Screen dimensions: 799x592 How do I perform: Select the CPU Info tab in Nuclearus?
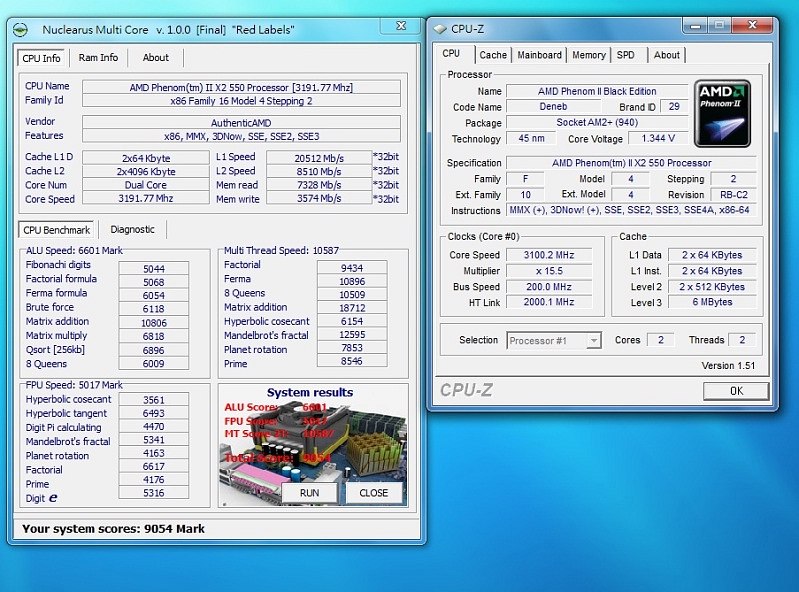coord(41,58)
